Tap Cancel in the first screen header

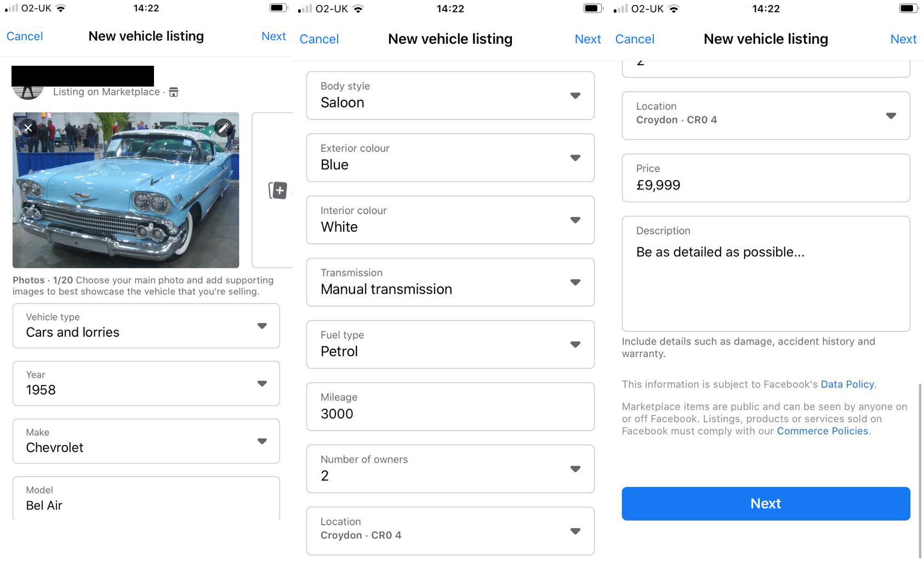pyautogui.click(x=25, y=36)
